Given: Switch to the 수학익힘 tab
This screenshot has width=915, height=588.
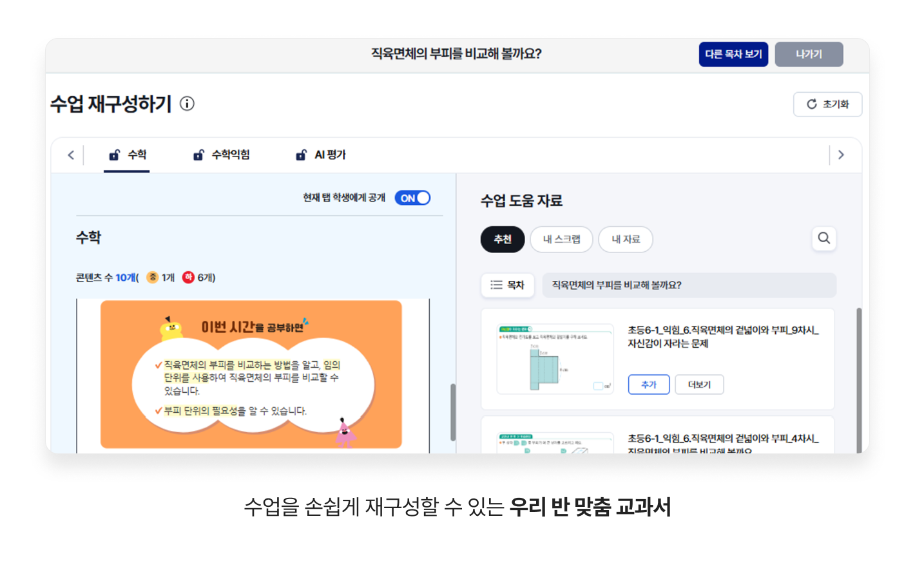Looking at the screenshot, I should (x=230, y=155).
